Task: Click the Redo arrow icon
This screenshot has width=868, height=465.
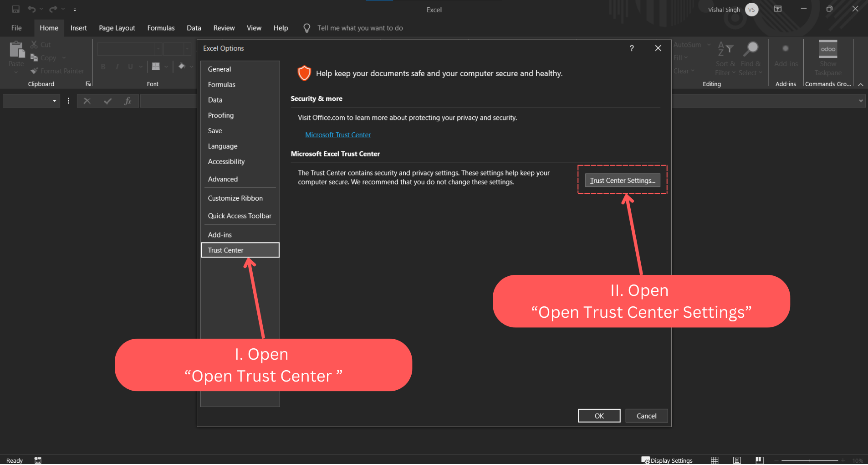Action: [53, 9]
